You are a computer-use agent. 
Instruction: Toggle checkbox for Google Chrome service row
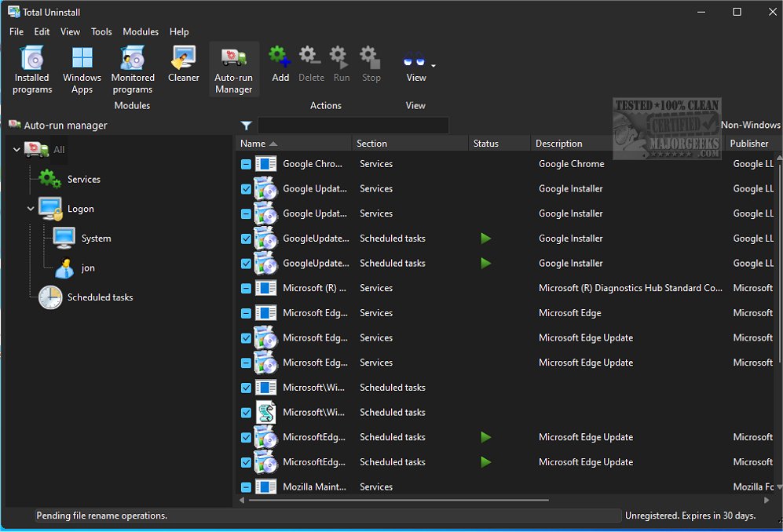pos(246,164)
